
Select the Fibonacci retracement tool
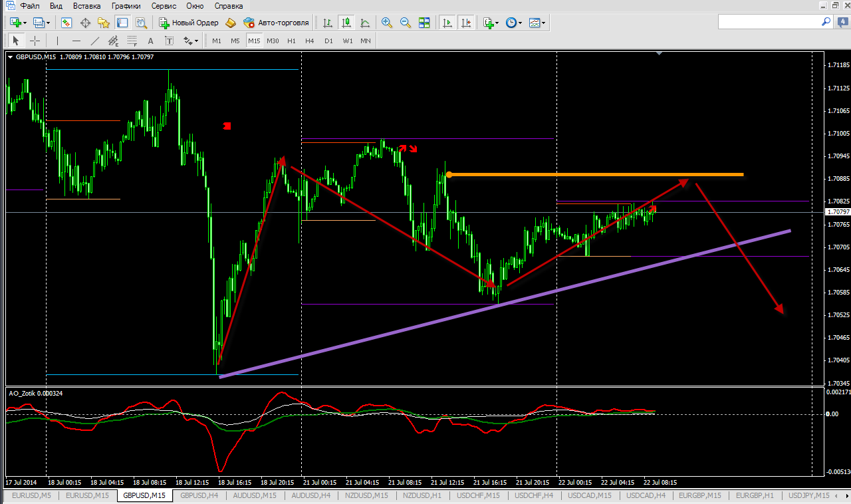(x=132, y=41)
